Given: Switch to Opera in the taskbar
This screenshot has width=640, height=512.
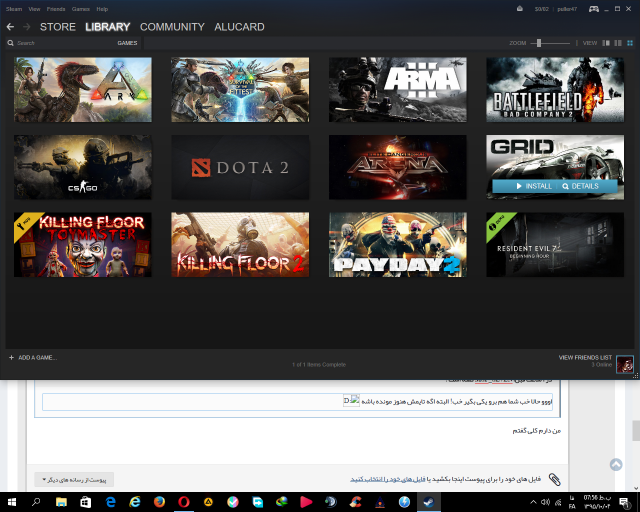Looking at the screenshot, I should point(184,502).
